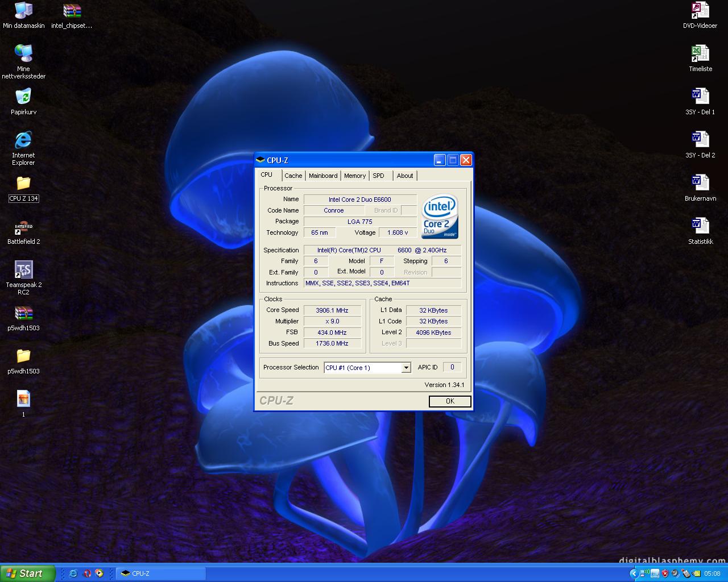Select the Internet Explorer desktop icon

point(23,148)
